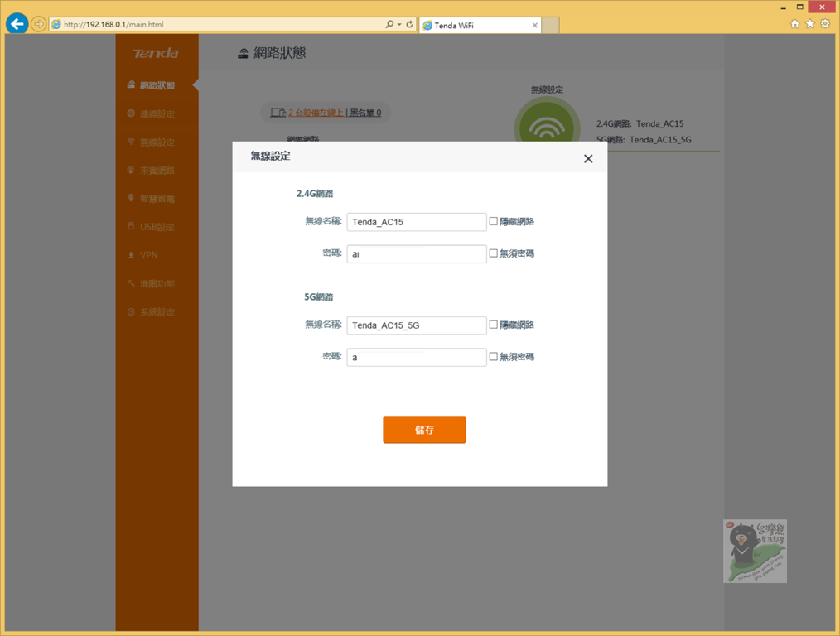Click the 網路狀態 page heading
This screenshot has height=636, width=840.
pyautogui.click(x=280, y=53)
